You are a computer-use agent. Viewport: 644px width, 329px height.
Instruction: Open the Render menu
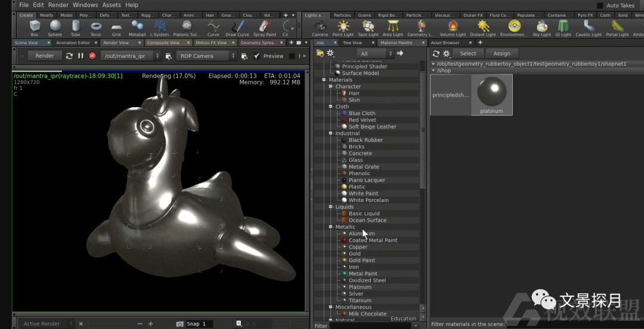coord(58,5)
